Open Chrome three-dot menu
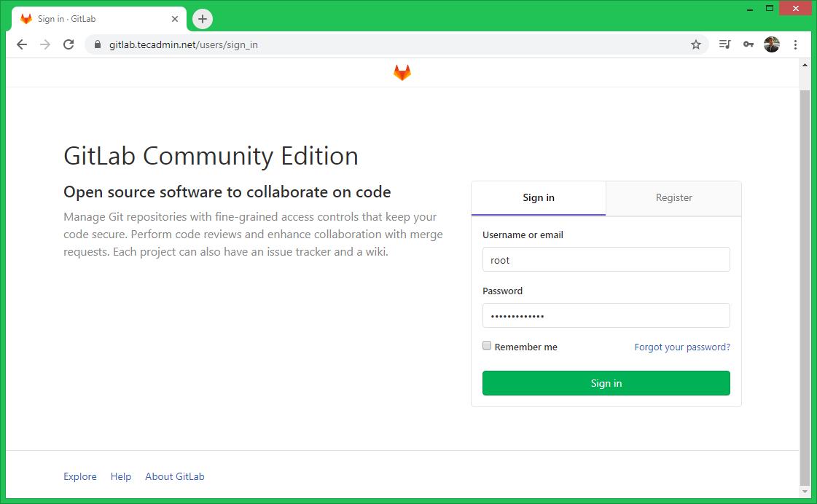This screenshot has height=504, width=817. point(795,44)
